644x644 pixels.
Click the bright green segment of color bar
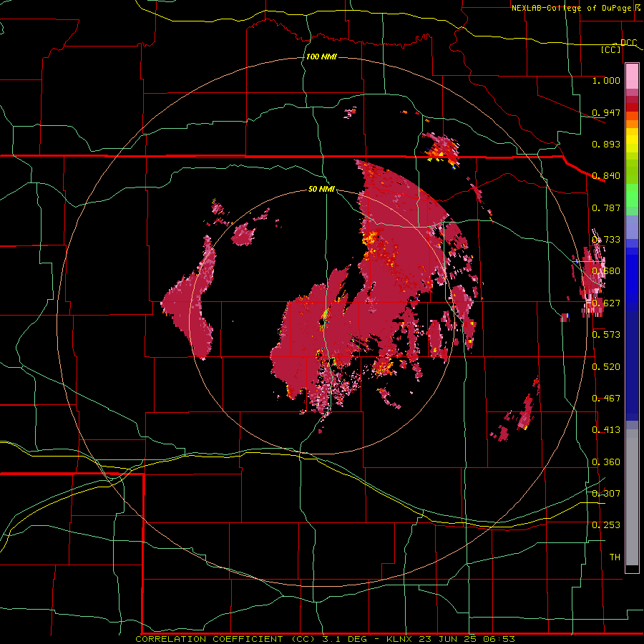pos(632,195)
